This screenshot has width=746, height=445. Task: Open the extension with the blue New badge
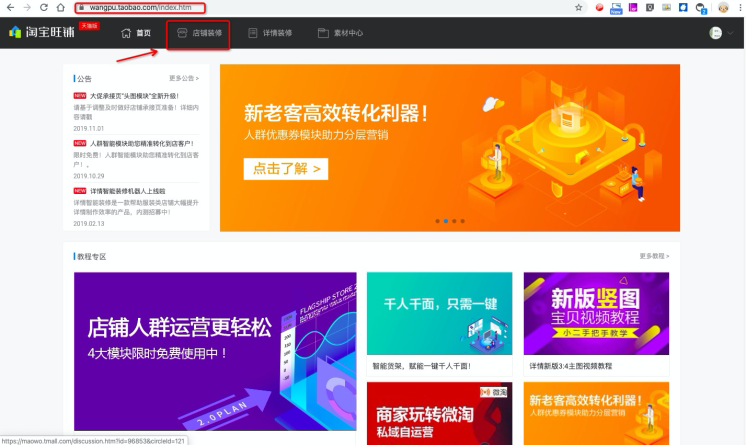[616, 8]
